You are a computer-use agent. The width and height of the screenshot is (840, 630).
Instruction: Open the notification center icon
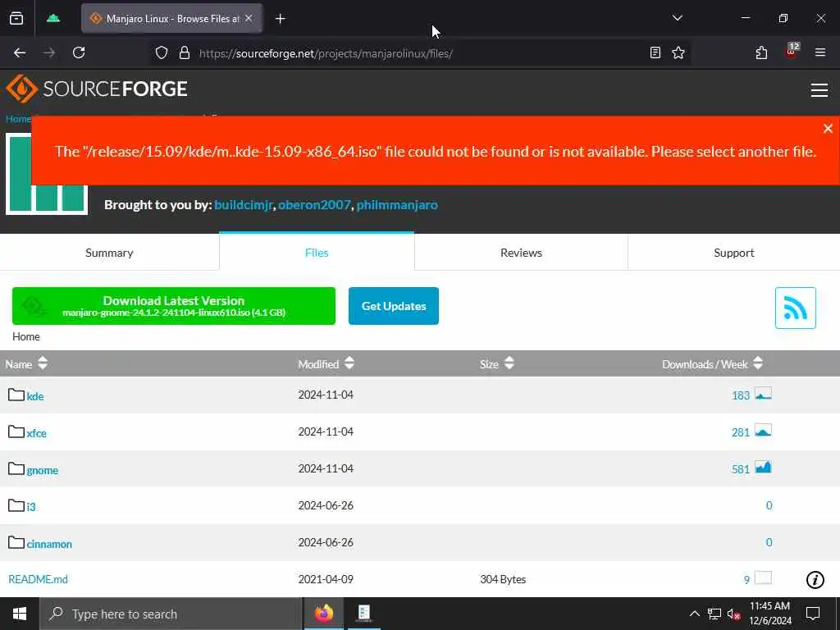pyautogui.click(x=813, y=614)
